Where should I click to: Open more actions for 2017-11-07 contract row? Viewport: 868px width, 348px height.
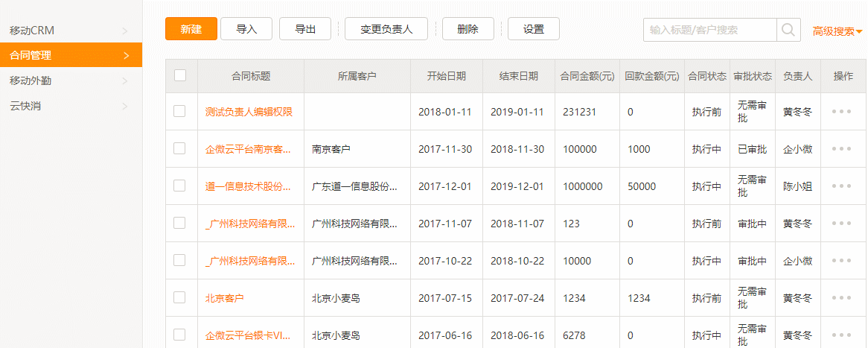coord(841,224)
